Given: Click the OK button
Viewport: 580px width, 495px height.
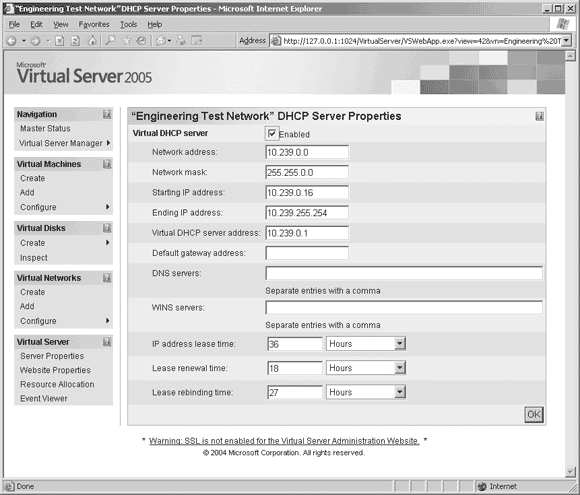Looking at the screenshot, I should (x=533, y=414).
